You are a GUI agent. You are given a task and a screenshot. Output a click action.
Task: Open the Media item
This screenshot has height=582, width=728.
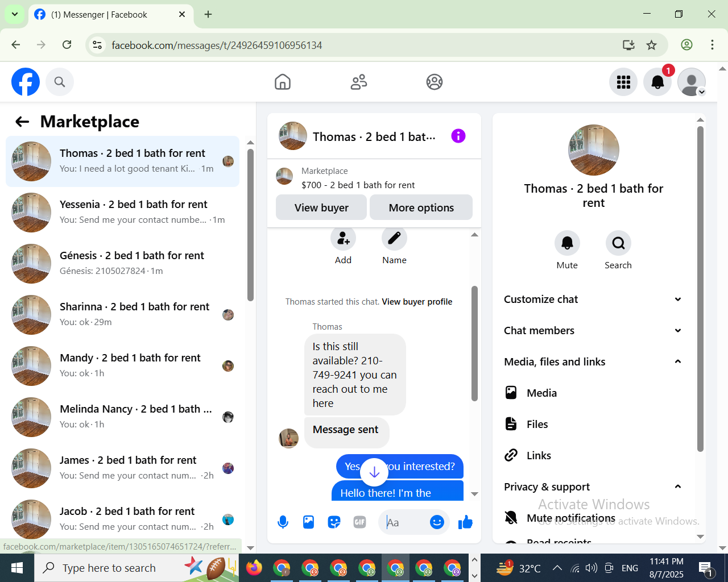[x=593, y=393]
